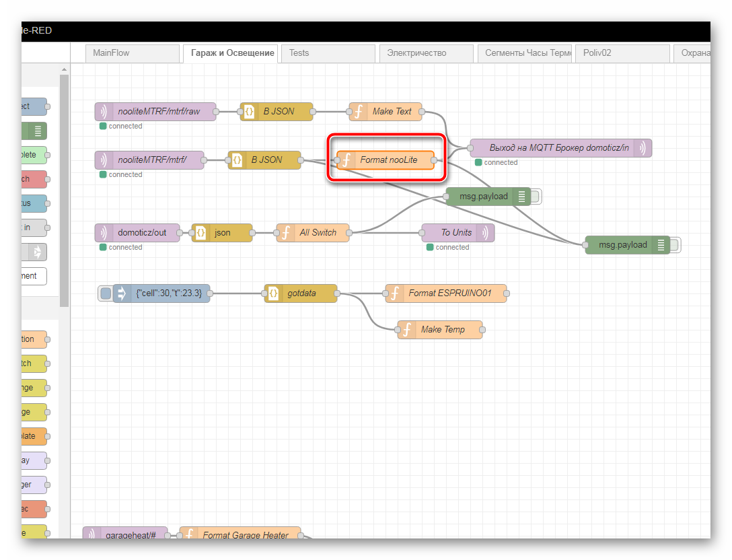Click arrow icon on the inject node
732x560 pixels.
tap(122, 293)
